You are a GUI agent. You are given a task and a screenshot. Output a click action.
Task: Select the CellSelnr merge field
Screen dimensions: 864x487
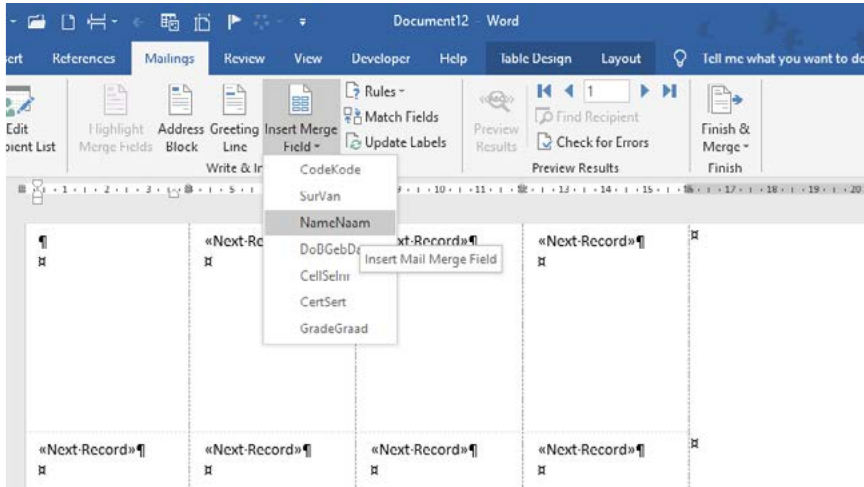[330, 275]
